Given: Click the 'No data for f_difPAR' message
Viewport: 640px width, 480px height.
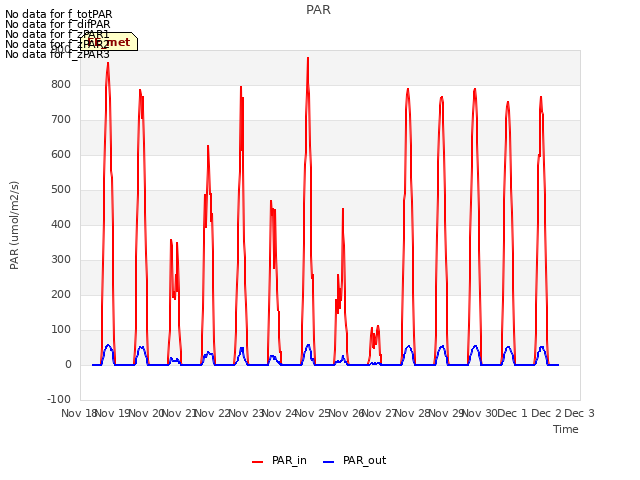Looking at the screenshot, I should [58, 24].
